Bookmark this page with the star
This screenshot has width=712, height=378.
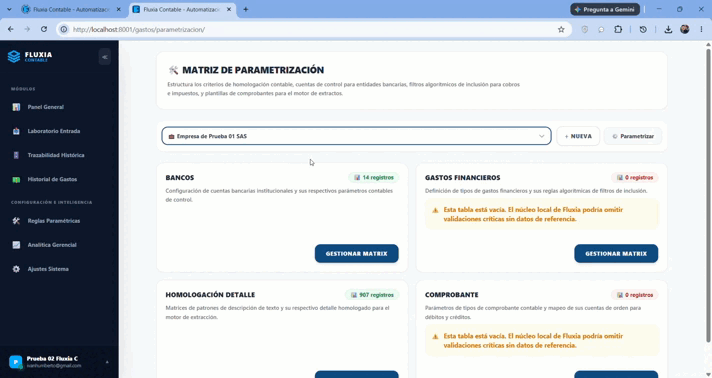[561, 30]
